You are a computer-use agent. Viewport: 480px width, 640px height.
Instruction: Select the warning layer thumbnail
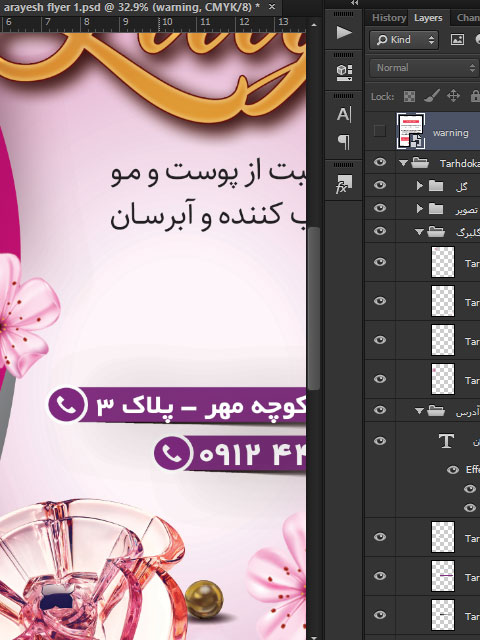[411, 131]
